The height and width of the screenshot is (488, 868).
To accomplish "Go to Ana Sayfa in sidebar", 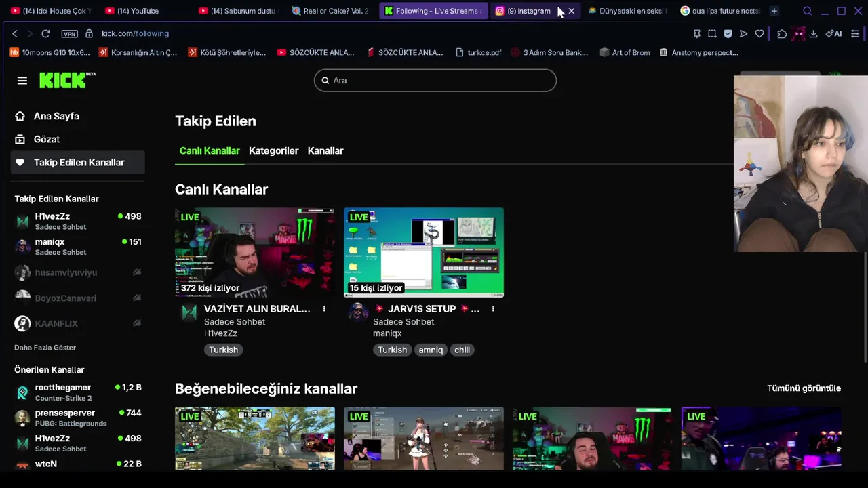I will click(78, 116).
